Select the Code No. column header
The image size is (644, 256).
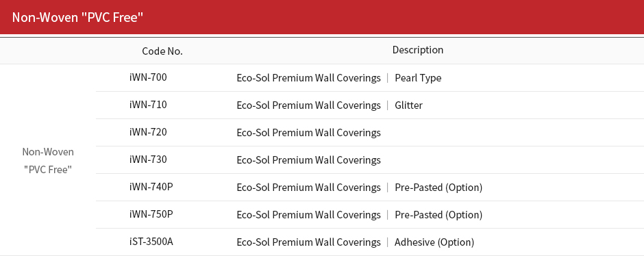coord(162,51)
